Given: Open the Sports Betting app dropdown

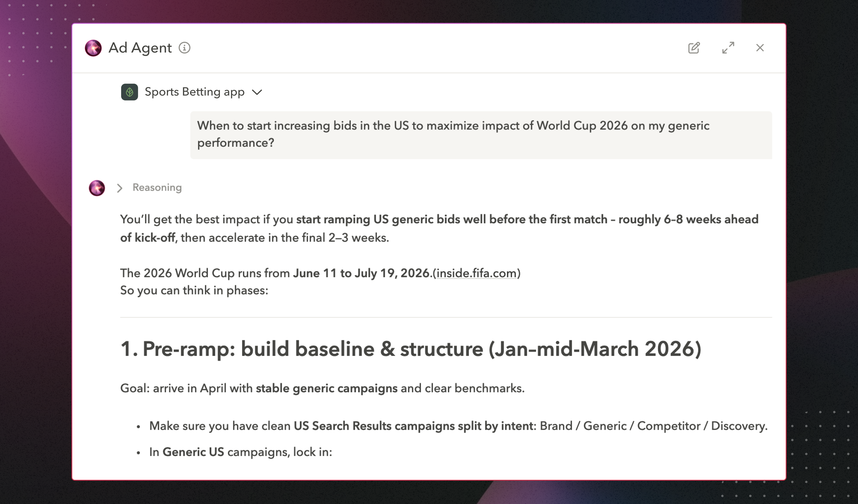Looking at the screenshot, I should click(257, 92).
